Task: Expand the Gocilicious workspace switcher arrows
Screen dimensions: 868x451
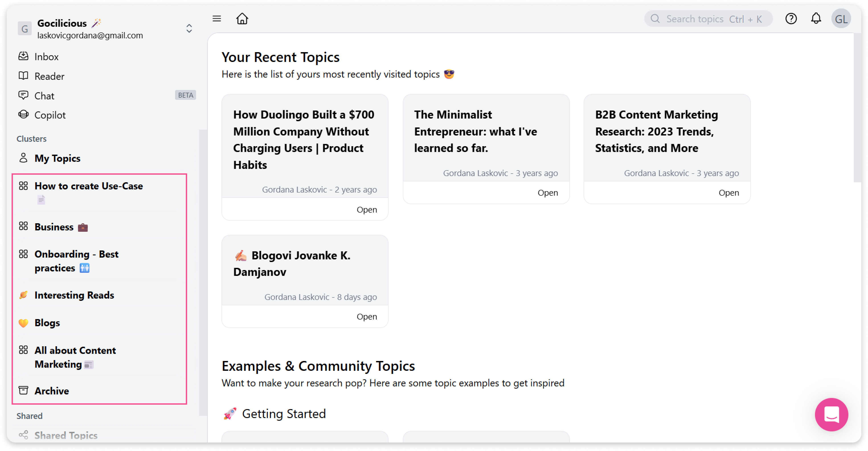Action: [x=189, y=29]
